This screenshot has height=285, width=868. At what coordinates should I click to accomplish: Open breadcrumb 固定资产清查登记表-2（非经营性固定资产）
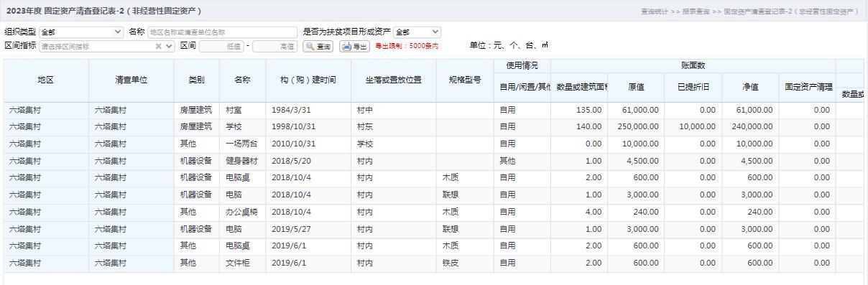(791, 11)
